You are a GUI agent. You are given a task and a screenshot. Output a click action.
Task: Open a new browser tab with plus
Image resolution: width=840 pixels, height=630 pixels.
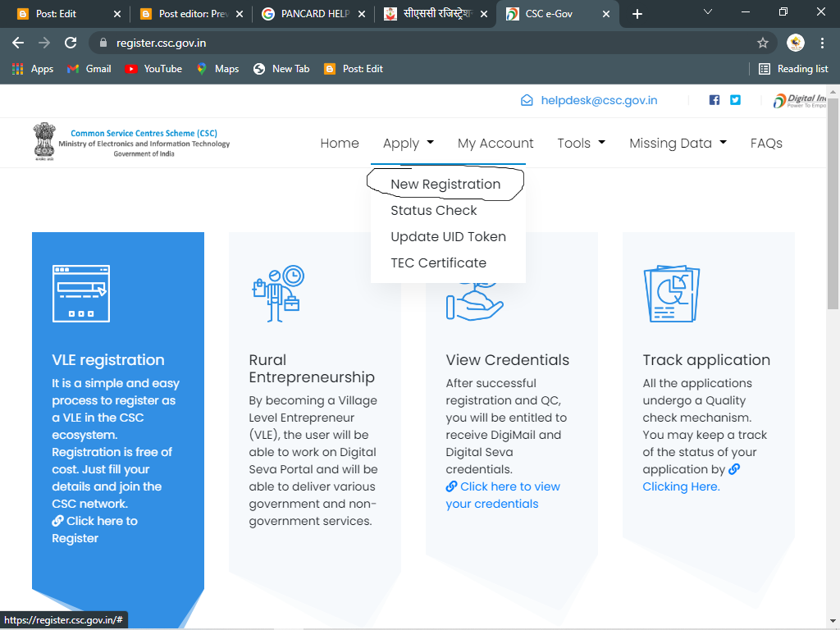pyautogui.click(x=637, y=14)
